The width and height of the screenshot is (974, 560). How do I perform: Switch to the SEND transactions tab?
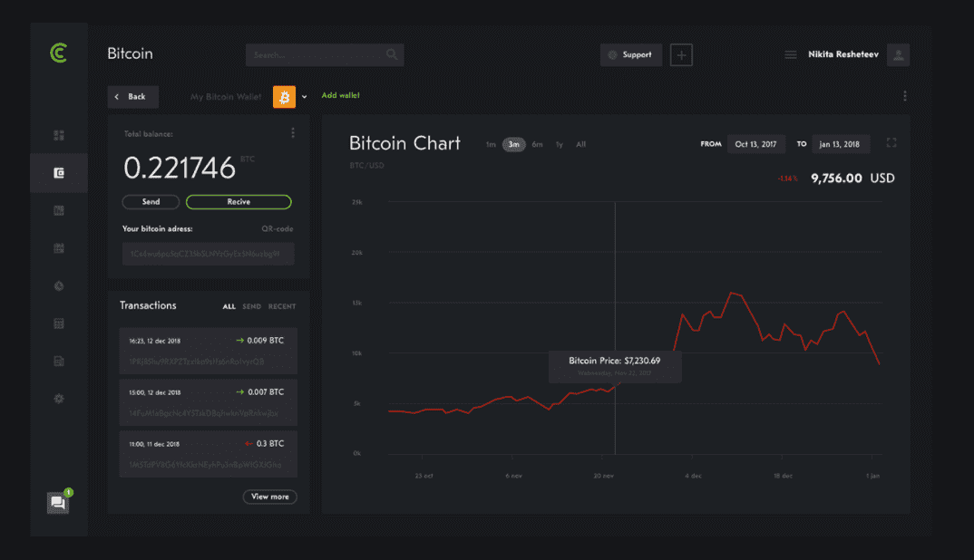click(251, 306)
